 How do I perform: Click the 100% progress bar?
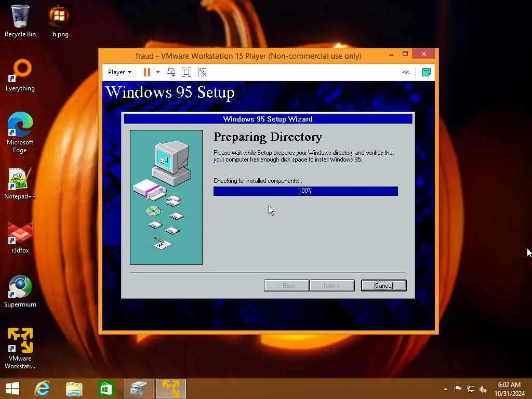click(305, 191)
